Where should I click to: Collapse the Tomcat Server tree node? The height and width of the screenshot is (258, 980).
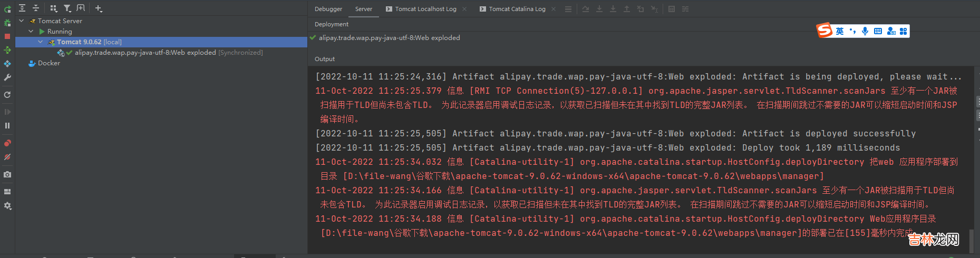click(x=22, y=21)
